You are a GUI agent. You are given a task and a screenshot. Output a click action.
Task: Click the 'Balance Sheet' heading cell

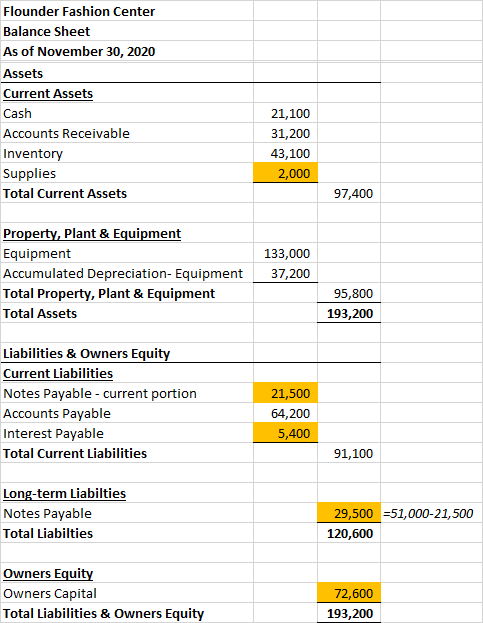[127, 31]
